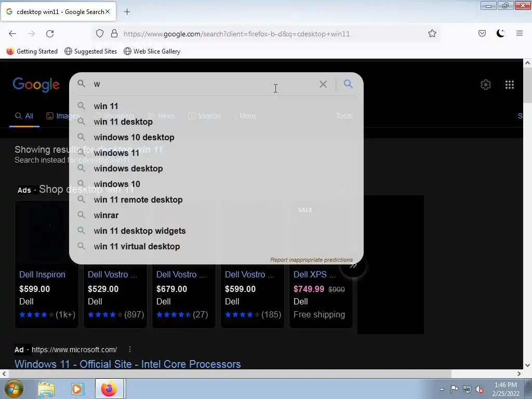The image size is (532, 399).
Task: Open the Windows Start orb
Action: click(14, 389)
